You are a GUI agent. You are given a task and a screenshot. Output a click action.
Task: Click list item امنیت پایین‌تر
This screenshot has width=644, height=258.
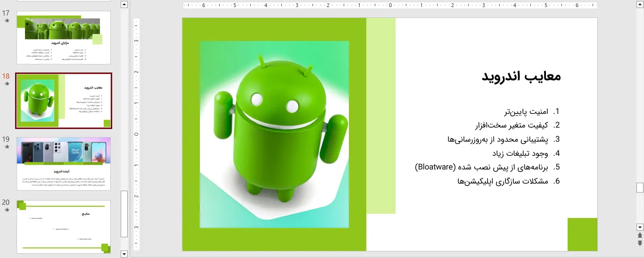tap(527, 112)
